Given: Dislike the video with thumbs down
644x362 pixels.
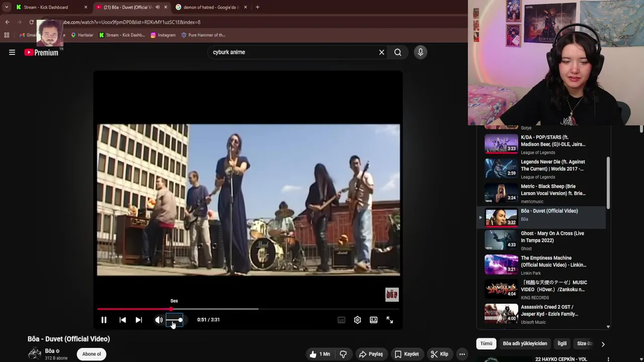Looking at the screenshot, I should point(343,354).
